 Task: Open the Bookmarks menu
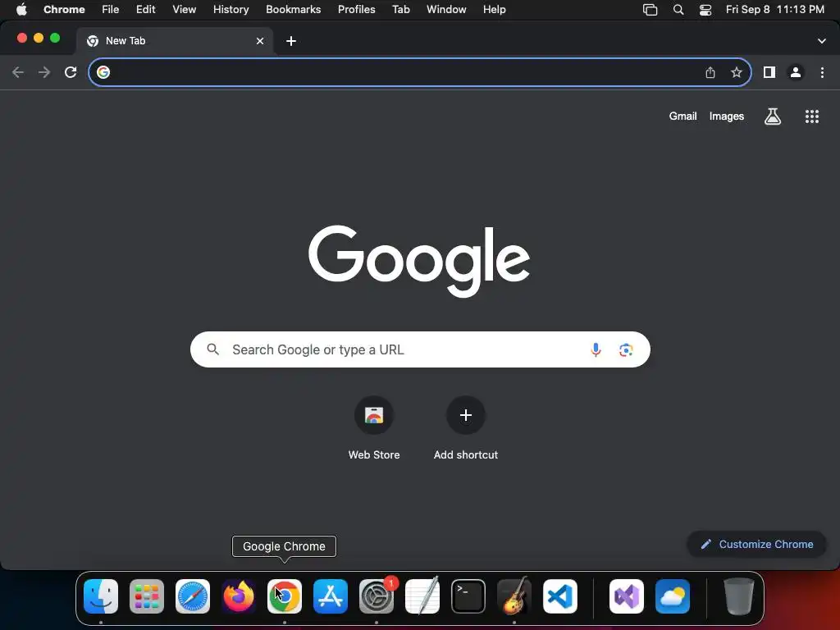293,10
